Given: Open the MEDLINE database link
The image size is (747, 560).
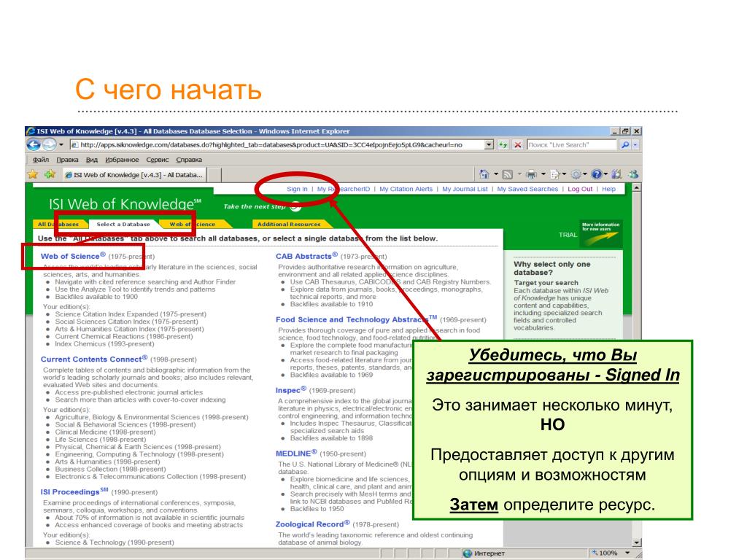Looking at the screenshot, I should (x=296, y=454).
